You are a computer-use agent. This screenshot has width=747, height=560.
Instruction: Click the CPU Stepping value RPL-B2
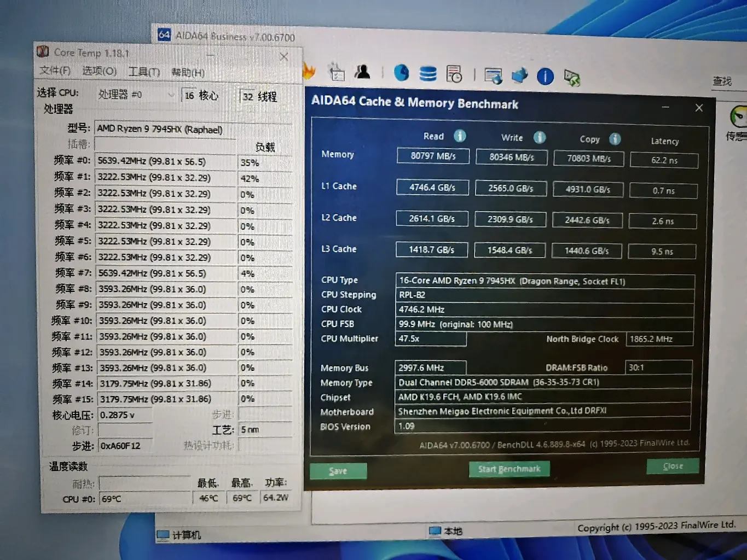click(x=545, y=295)
